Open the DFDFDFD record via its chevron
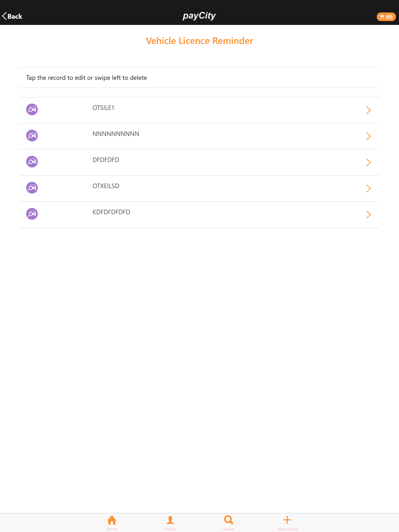This screenshot has height=532, width=399. tap(368, 162)
